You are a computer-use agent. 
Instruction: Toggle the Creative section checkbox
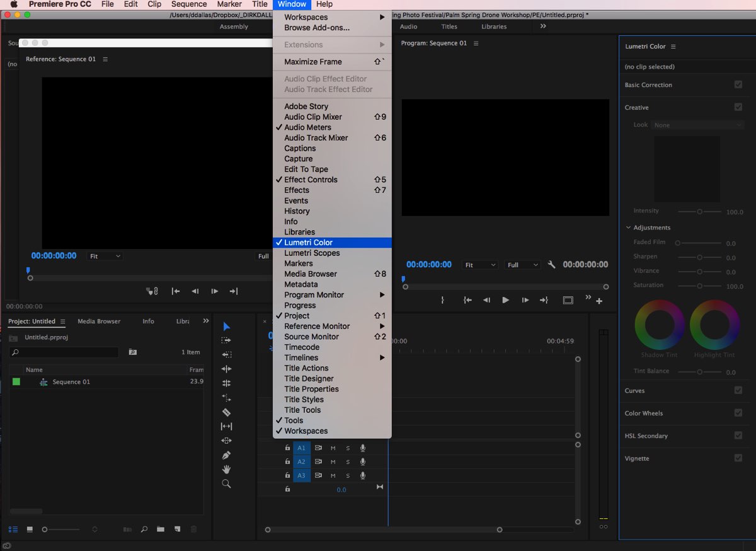click(738, 107)
